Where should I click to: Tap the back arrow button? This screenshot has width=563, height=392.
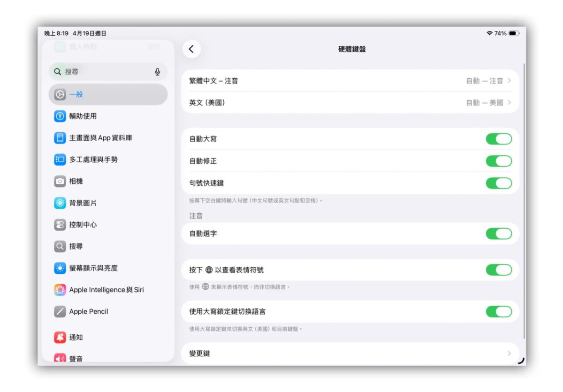[191, 49]
